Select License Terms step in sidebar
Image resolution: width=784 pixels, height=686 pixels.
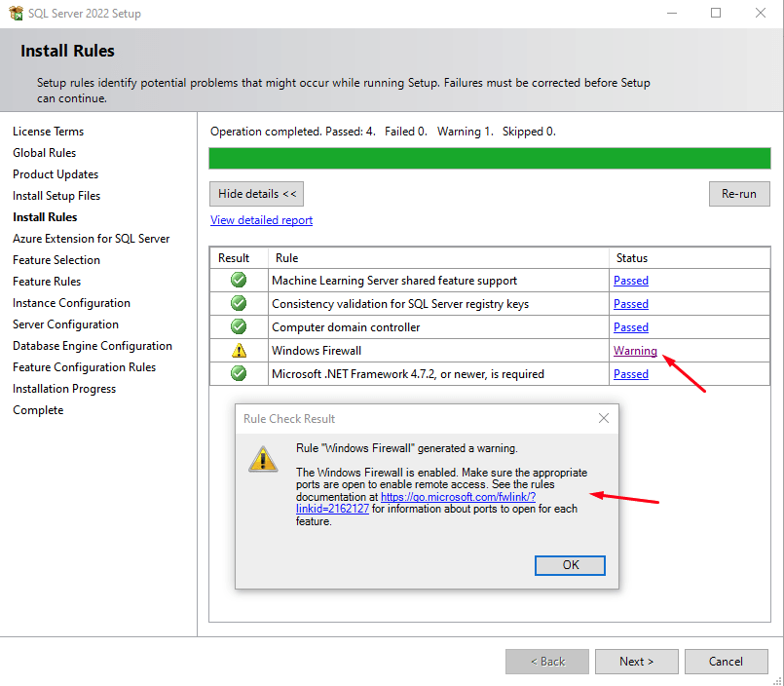49,132
